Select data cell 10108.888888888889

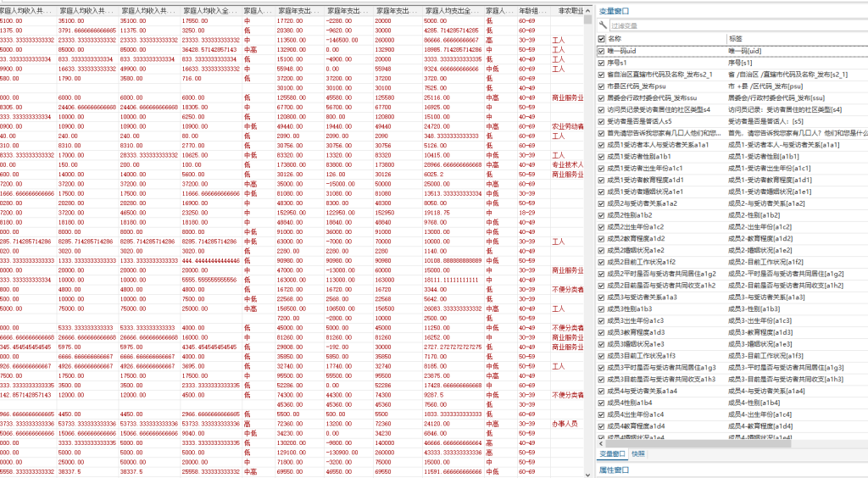click(453, 260)
